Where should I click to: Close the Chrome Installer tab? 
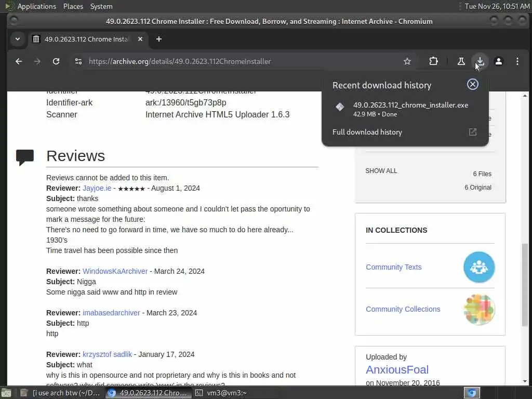pos(140,39)
